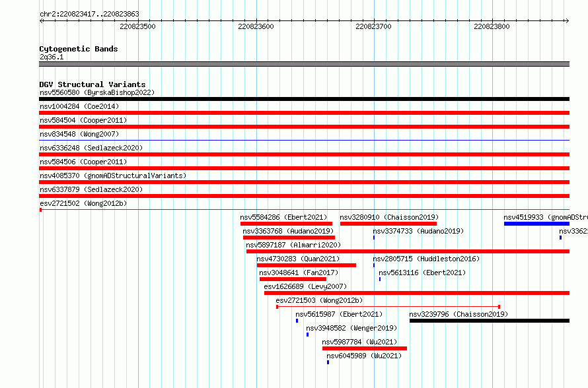
Task: Click the red bar under nsv3048641
Action: pos(293,279)
